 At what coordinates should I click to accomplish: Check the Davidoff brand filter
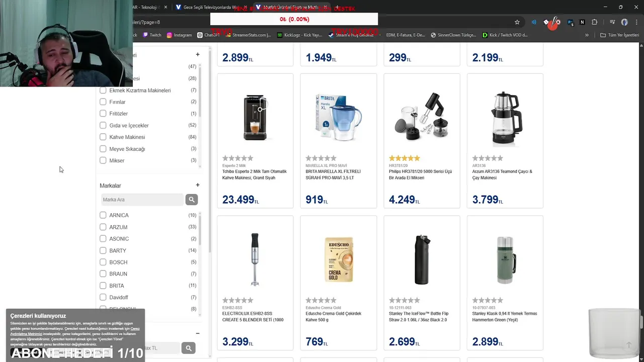(x=103, y=297)
